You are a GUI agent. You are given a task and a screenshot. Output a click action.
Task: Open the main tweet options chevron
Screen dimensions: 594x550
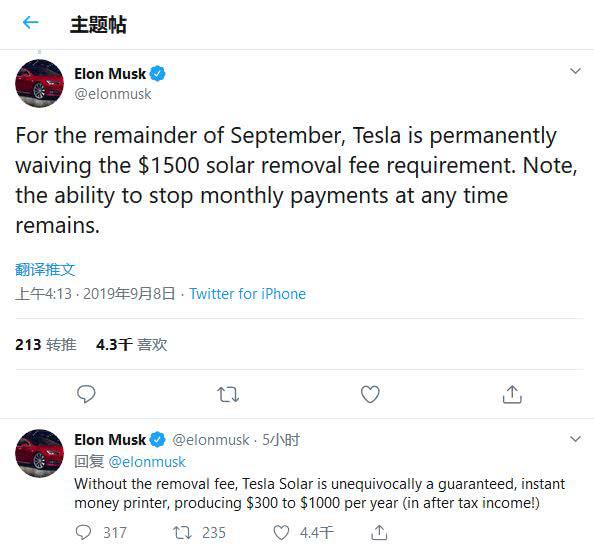(x=575, y=71)
